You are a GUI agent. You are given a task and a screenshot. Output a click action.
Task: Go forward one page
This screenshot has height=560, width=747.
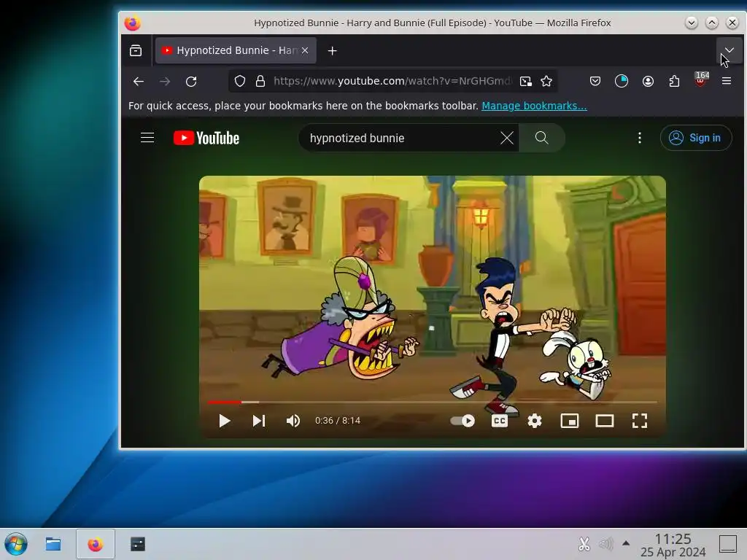coord(165,82)
